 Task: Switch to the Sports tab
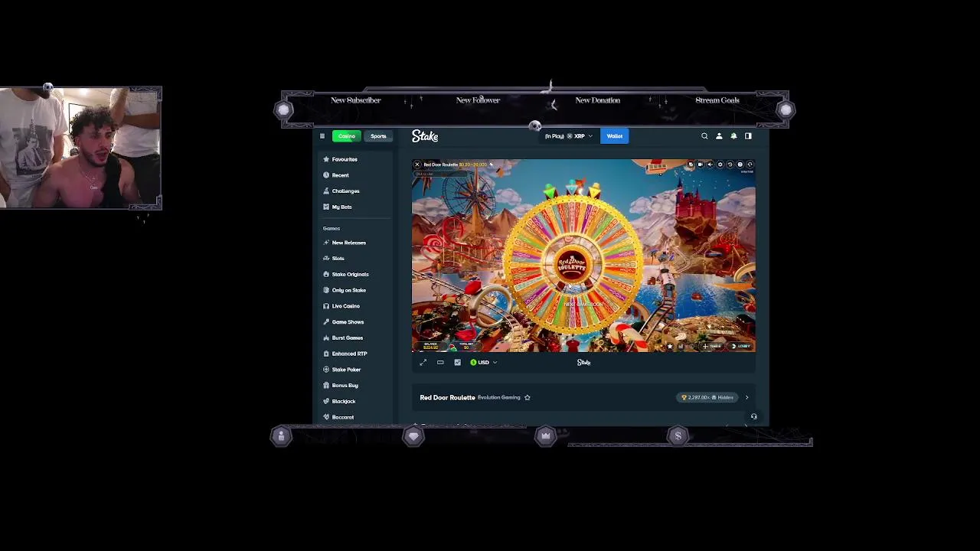pos(378,136)
